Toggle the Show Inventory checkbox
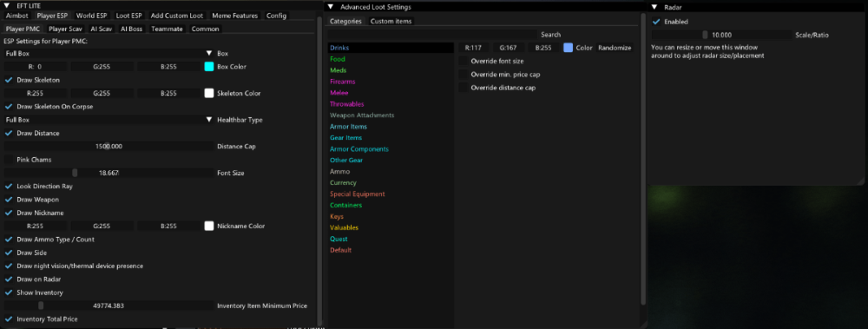 [9, 293]
